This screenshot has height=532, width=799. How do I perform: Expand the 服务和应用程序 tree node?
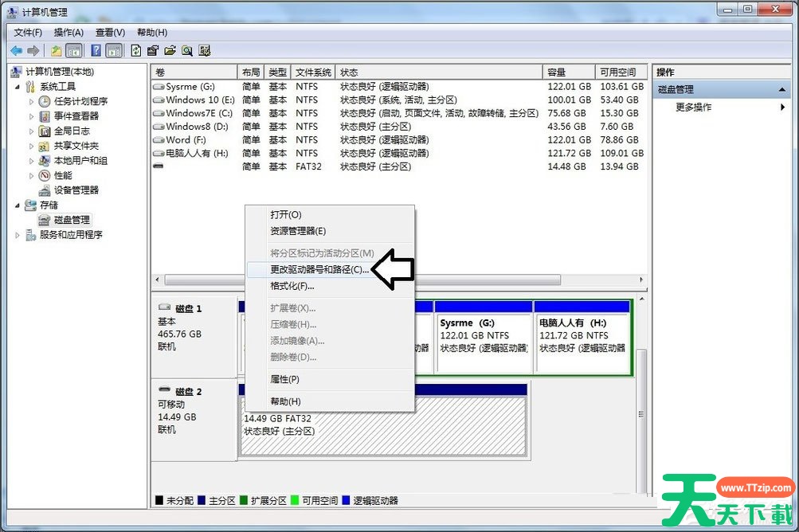pyautogui.click(x=18, y=235)
